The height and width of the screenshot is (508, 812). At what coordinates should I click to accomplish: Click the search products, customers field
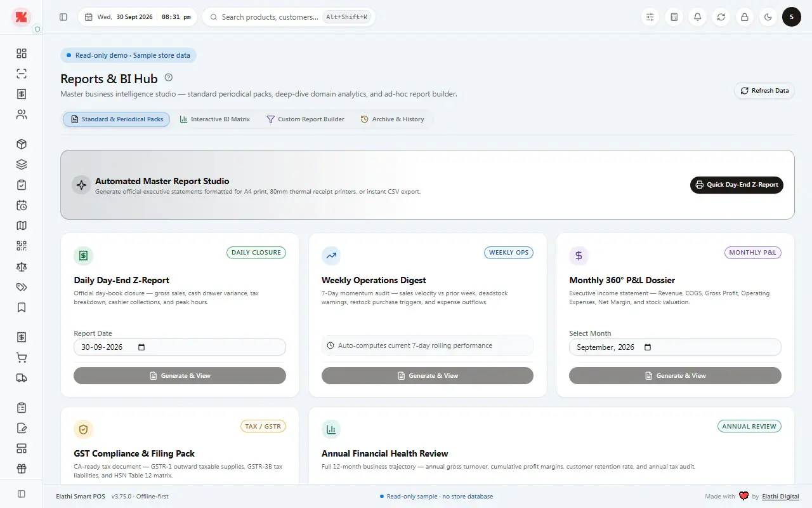(289, 17)
